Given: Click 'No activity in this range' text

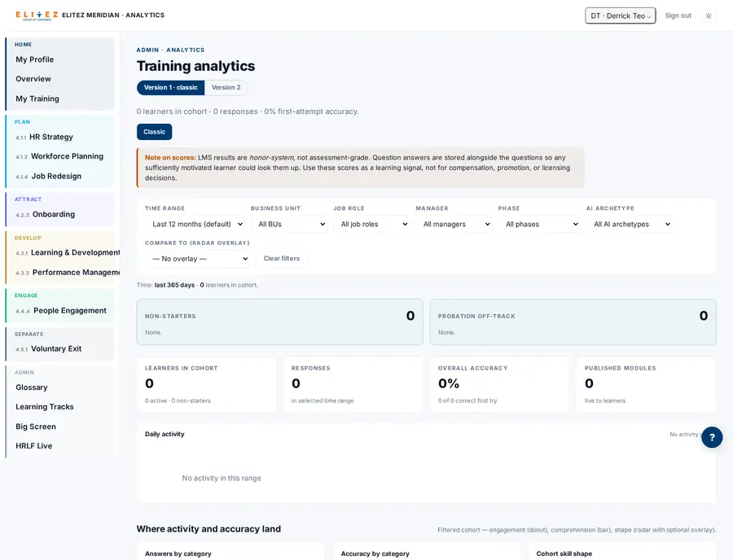Looking at the screenshot, I should click(222, 479).
